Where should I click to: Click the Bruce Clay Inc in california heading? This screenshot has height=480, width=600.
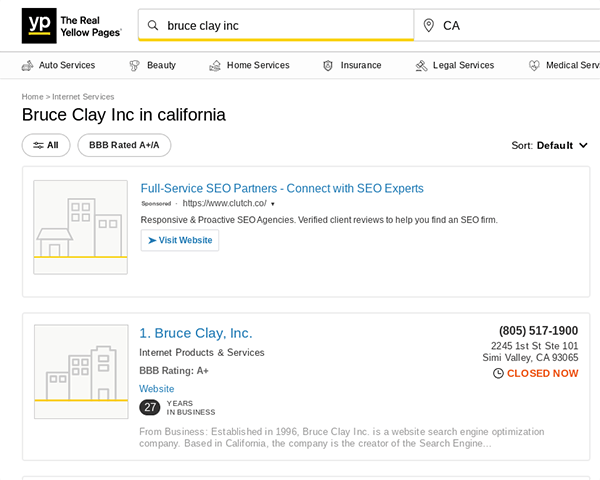click(124, 115)
